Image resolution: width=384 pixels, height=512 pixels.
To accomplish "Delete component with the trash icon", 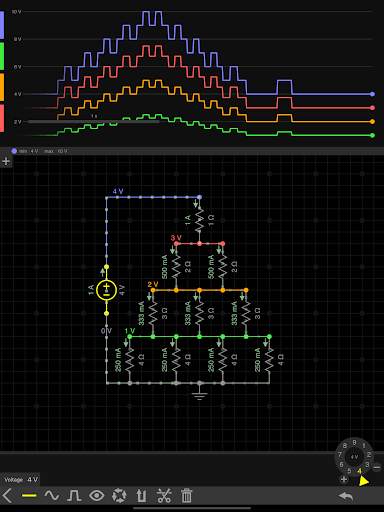I will (187, 496).
